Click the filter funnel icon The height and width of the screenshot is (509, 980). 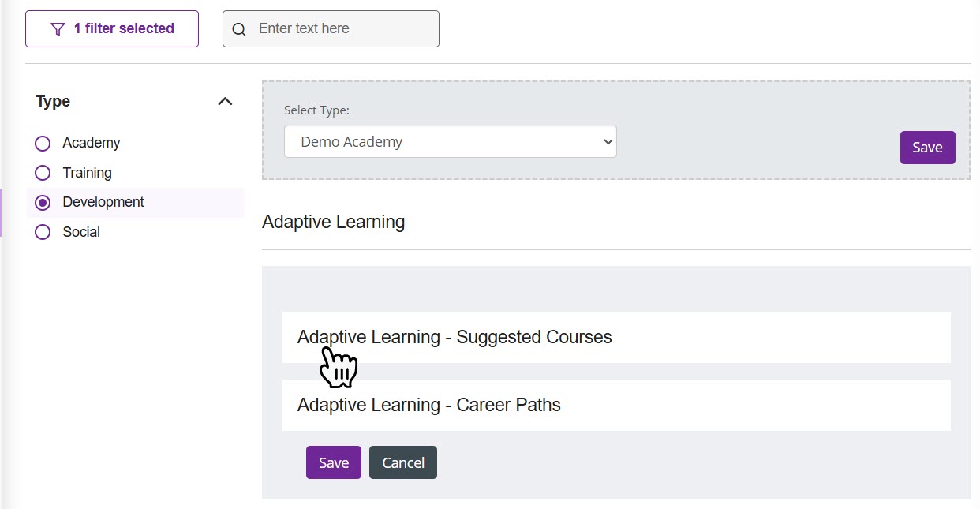tap(56, 28)
